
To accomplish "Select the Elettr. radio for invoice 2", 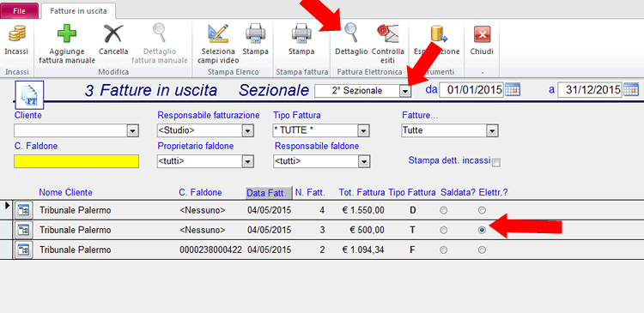I will (482, 250).
